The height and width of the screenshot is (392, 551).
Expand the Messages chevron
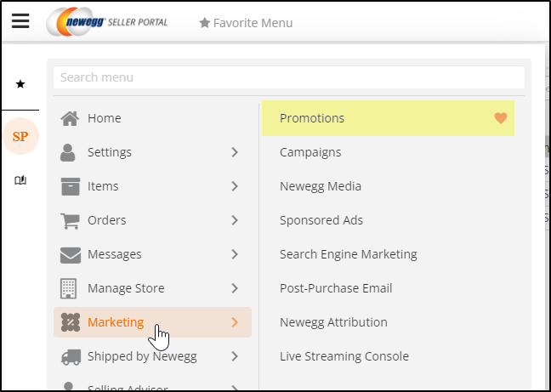[x=235, y=254]
